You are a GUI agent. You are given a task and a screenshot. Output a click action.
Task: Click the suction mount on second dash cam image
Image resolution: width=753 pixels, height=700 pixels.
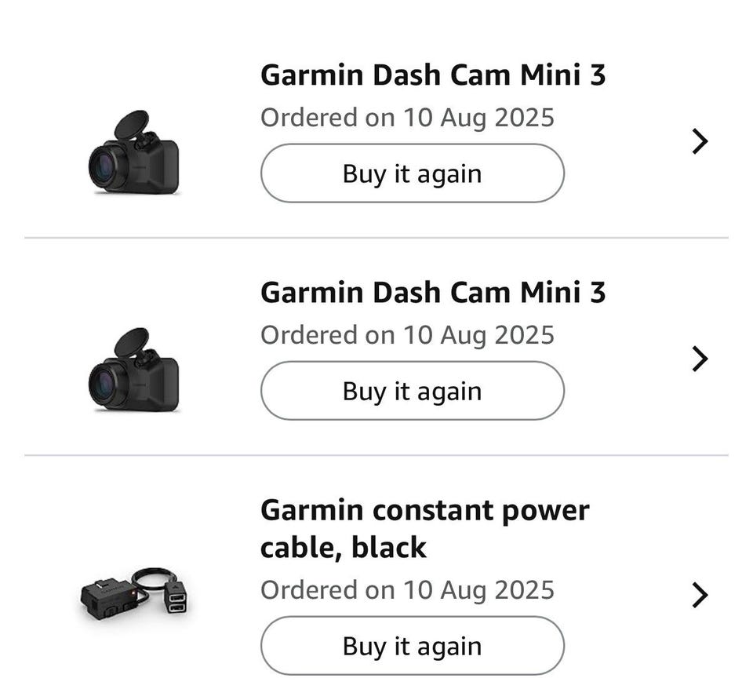130,343
